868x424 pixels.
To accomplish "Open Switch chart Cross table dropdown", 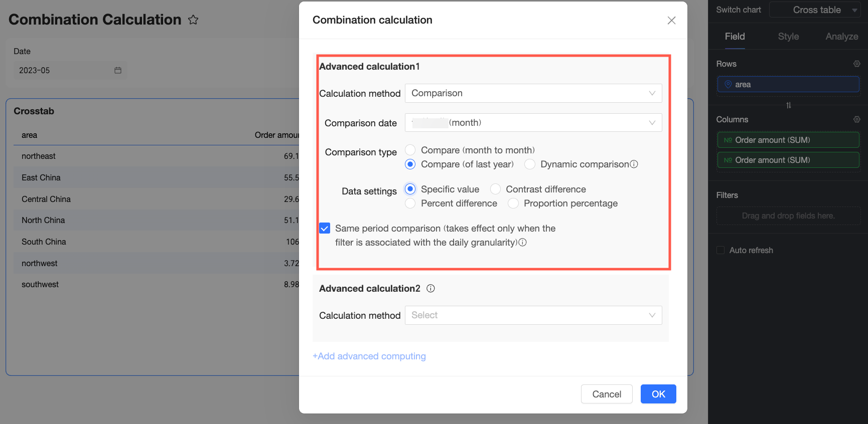I will point(816,10).
